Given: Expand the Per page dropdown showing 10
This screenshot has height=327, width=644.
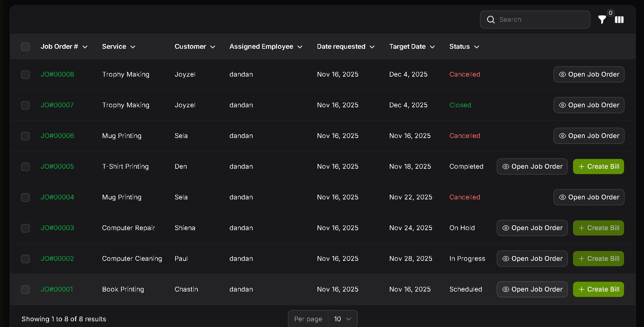Looking at the screenshot, I should pos(342,319).
